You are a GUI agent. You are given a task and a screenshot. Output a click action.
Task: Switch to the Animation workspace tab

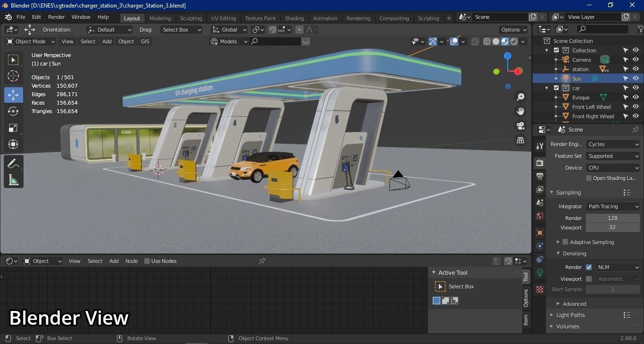coord(325,18)
